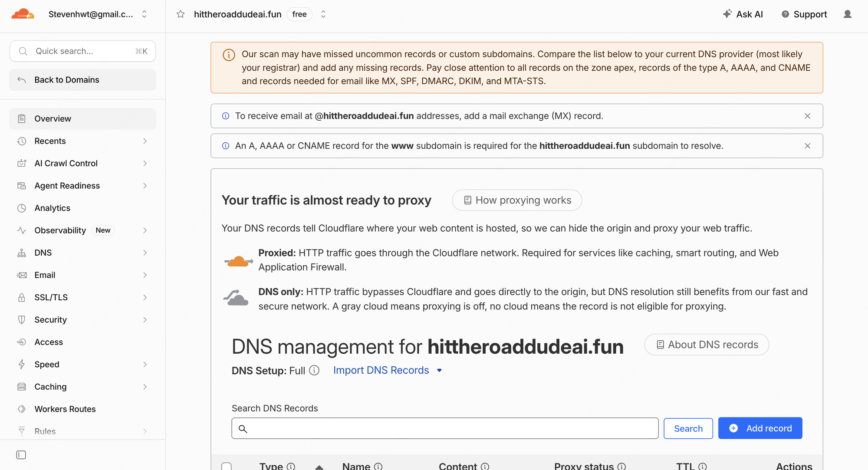
Task: Expand Agent Readiness chevron
Action: click(x=145, y=186)
